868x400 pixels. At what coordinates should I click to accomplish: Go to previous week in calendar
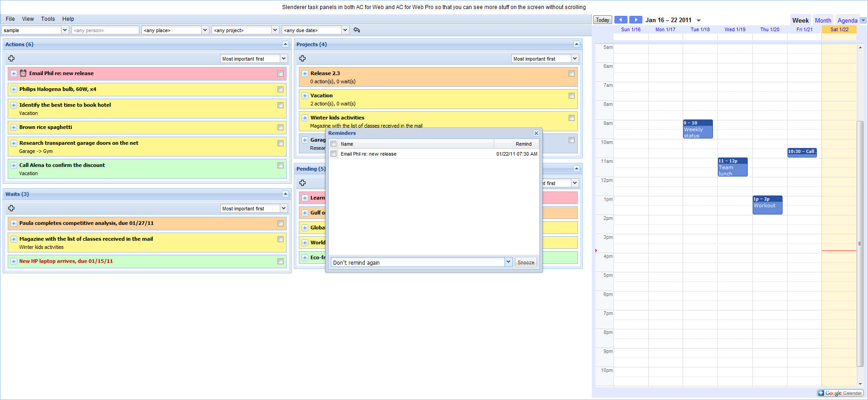(x=621, y=20)
